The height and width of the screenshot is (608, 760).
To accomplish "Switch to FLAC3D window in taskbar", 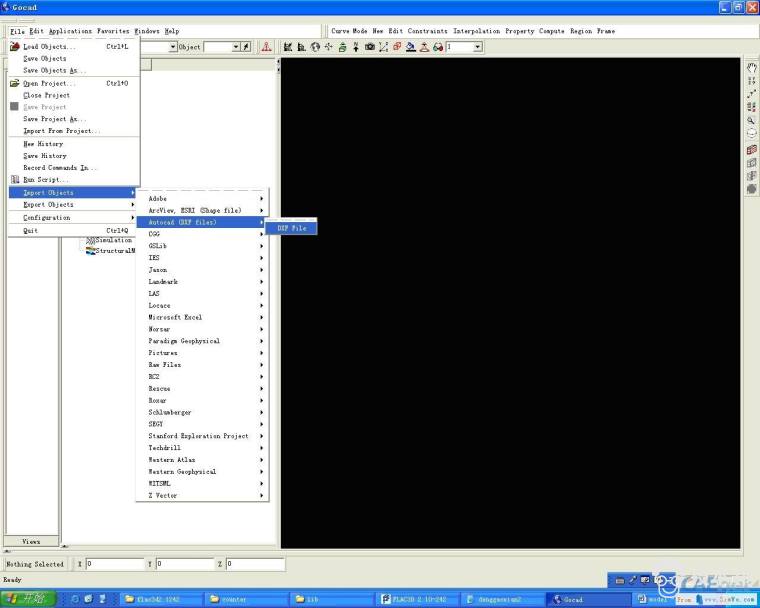I will pyautogui.click(x=414, y=599).
